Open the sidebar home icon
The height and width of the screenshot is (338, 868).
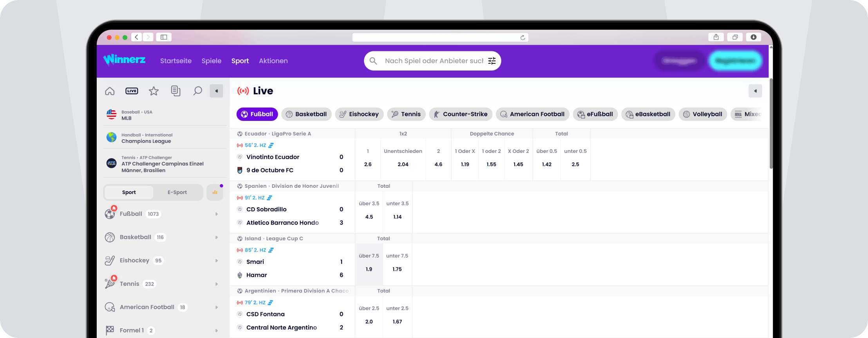pyautogui.click(x=110, y=91)
